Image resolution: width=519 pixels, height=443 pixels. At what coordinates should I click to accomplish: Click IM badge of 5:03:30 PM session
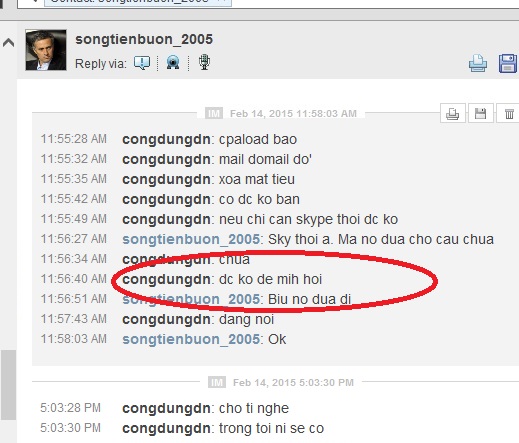point(217,382)
